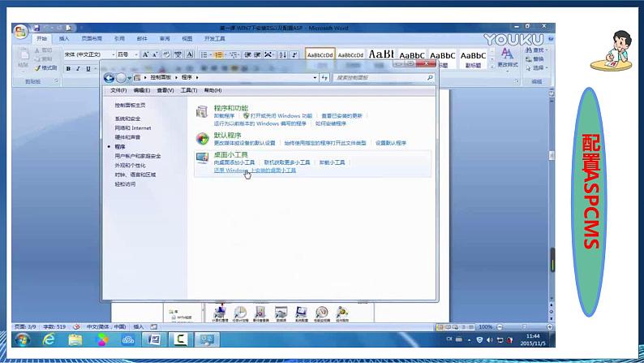Screen dimensions: 644x363
Task: Click the Word zoom in plus button
Action: click(550, 327)
